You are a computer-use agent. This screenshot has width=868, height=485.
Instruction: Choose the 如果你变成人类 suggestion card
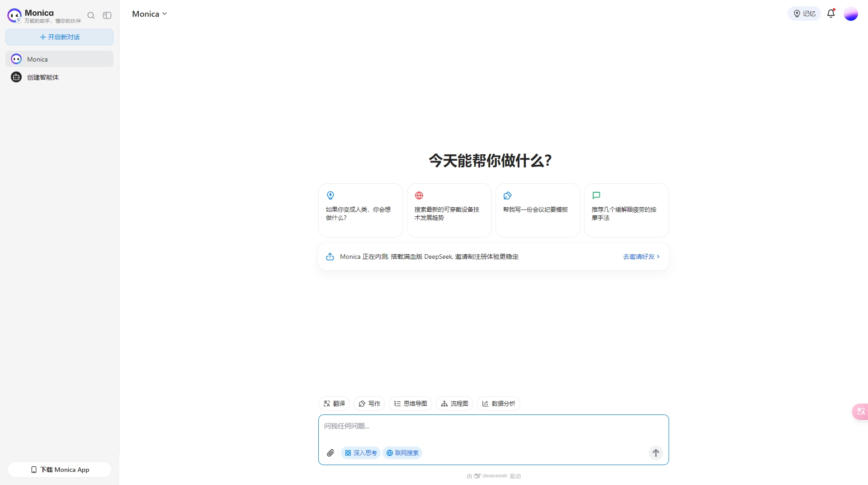pos(361,210)
